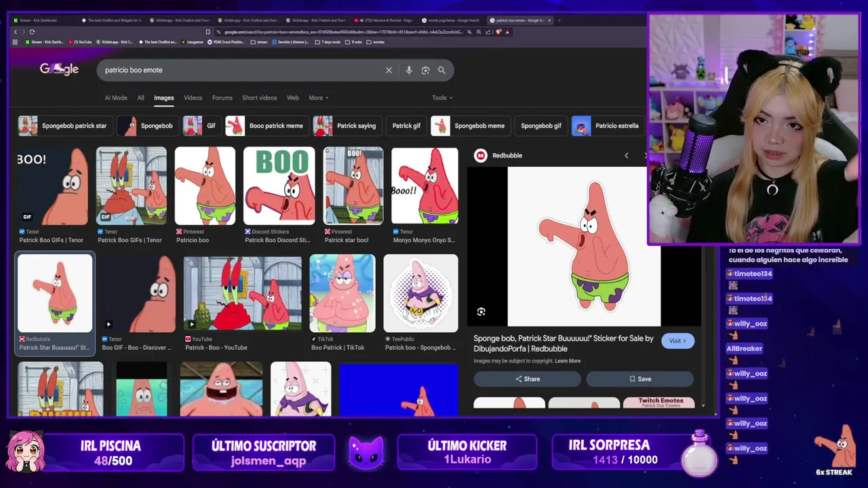
Task: Click the Share button
Action: (527, 379)
